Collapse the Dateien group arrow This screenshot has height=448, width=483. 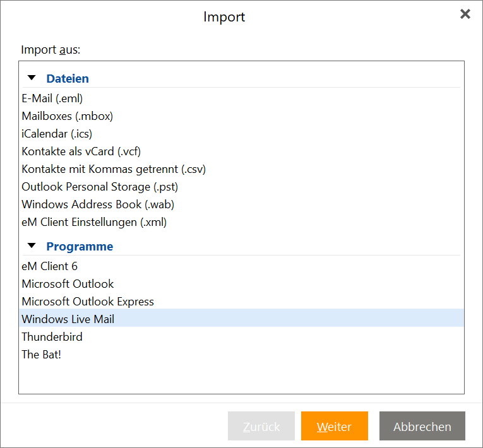pos(32,78)
